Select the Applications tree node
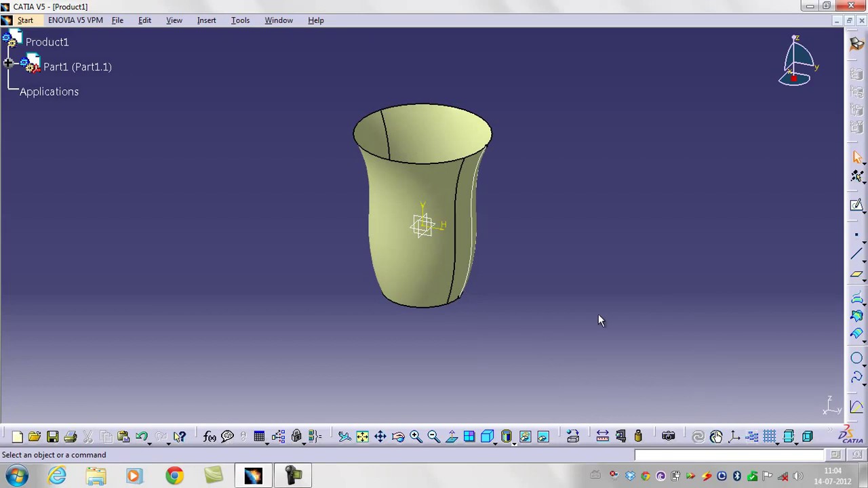 tap(49, 91)
